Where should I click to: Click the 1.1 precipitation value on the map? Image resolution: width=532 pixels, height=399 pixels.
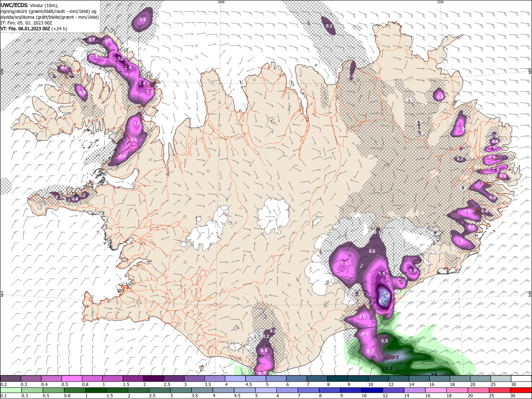pyautogui.click(x=344, y=264)
